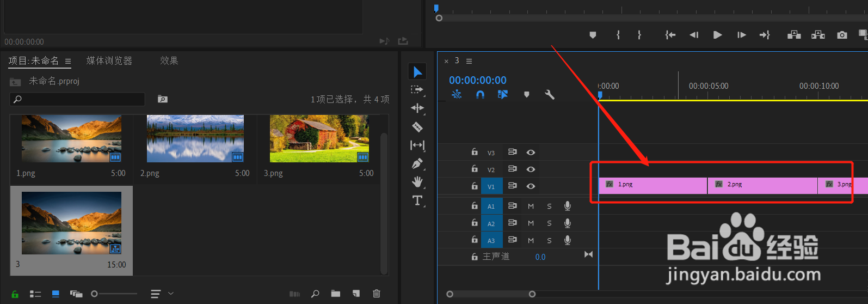The height and width of the screenshot is (304, 868).
Task: Toggle sync lock for track V2
Action: [512, 169]
